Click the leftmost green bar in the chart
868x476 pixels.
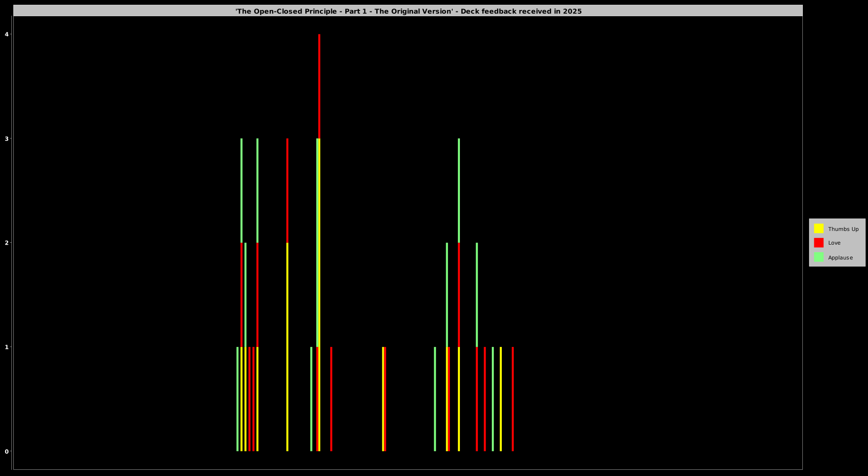pyautogui.click(x=237, y=399)
